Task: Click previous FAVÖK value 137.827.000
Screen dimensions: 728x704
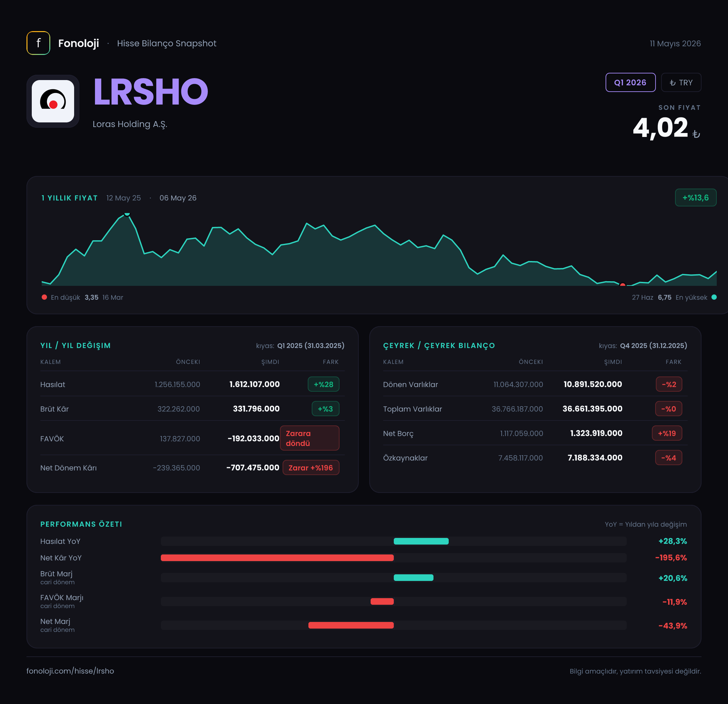Action: point(180,439)
